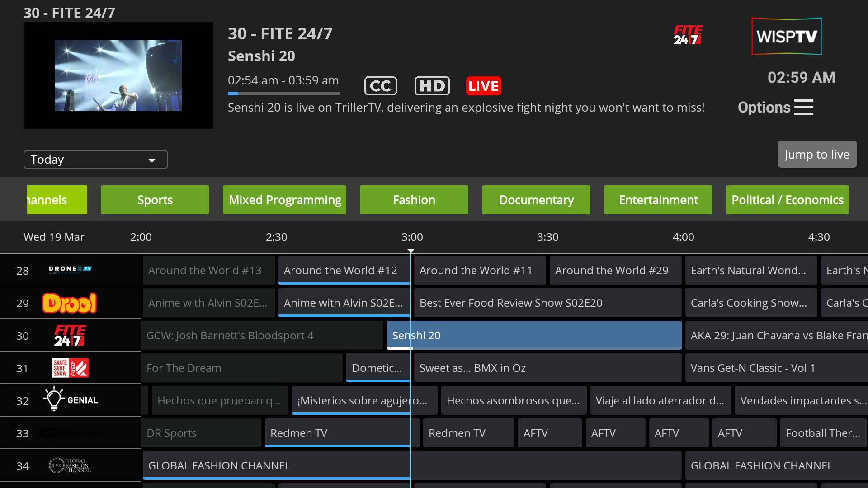
Task: Switch to the Sports category
Action: tap(155, 199)
